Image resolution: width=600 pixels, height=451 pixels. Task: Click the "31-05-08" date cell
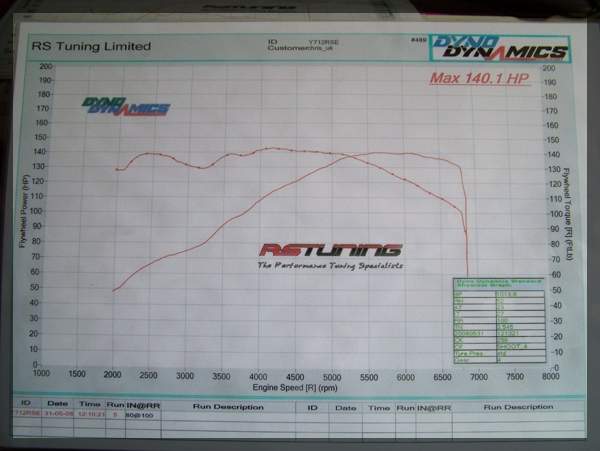tap(59, 414)
